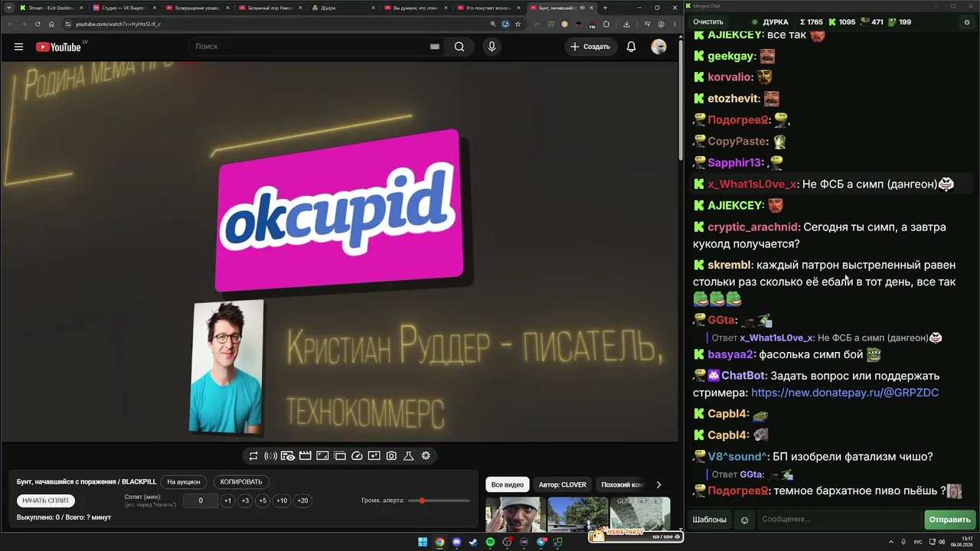Click the x_What1sL0ve_x username in chat

tap(752, 184)
